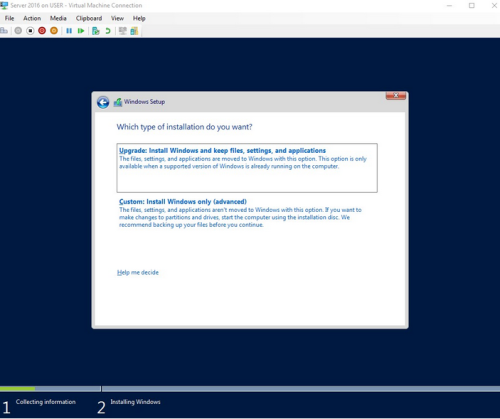Click the Share/resources toolbar icon
Viewport: 500px width, 419px height.
pos(134,31)
